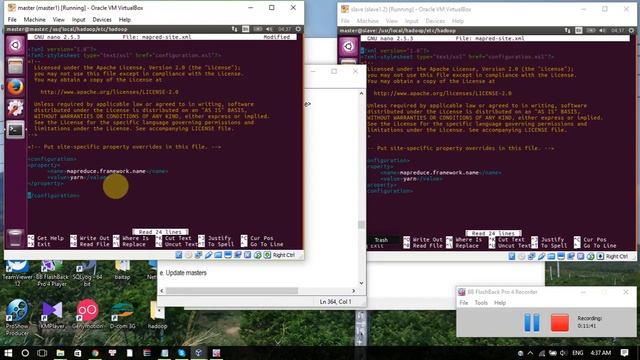
Task: Click scroll-up arrow in middle editor window
Action: 361,93
